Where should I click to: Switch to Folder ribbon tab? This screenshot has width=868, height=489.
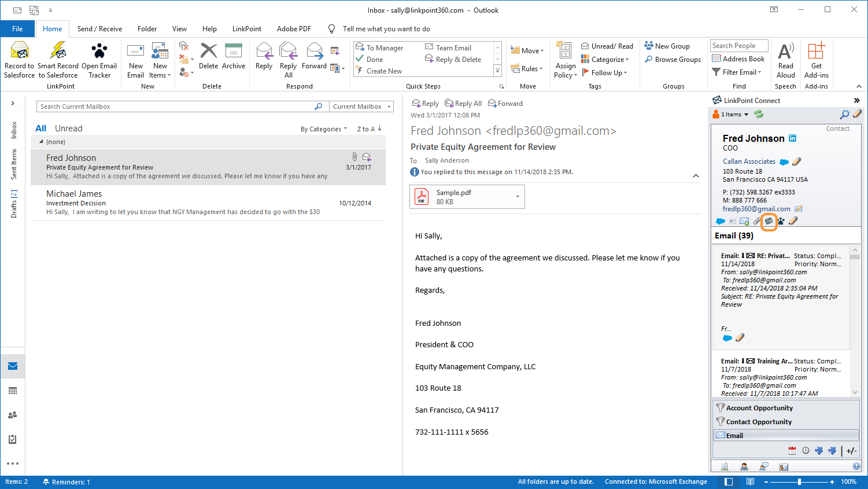(147, 29)
